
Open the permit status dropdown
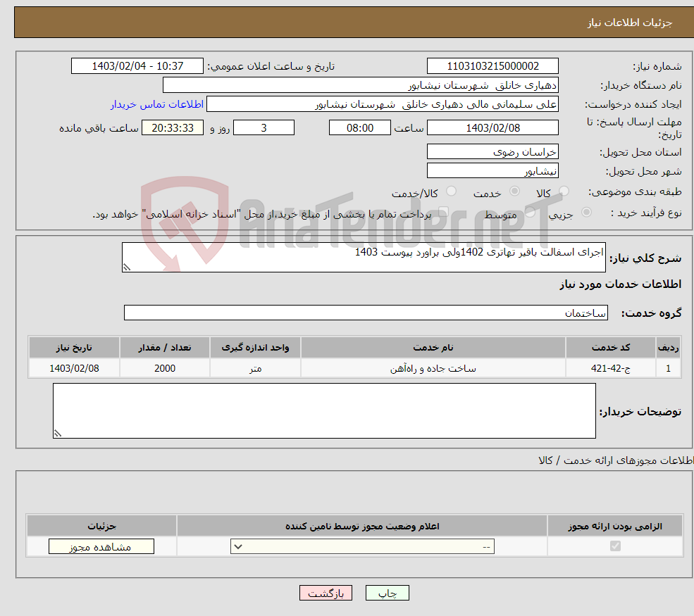[x=362, y=546]
